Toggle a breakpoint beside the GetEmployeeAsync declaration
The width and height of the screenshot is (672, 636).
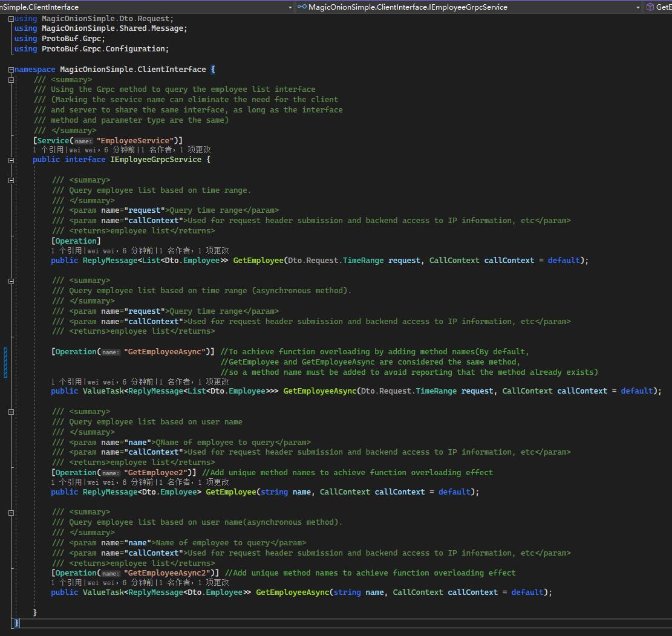pyautogui.click(x=4, y=391)
